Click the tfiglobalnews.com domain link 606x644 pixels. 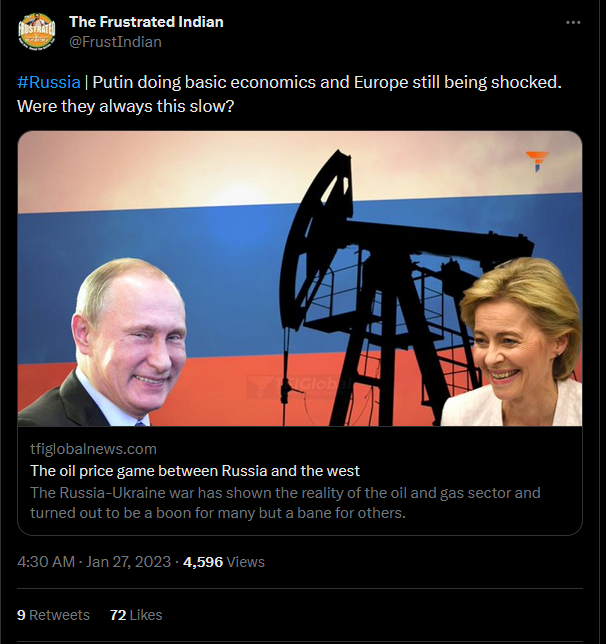(93, 449)
